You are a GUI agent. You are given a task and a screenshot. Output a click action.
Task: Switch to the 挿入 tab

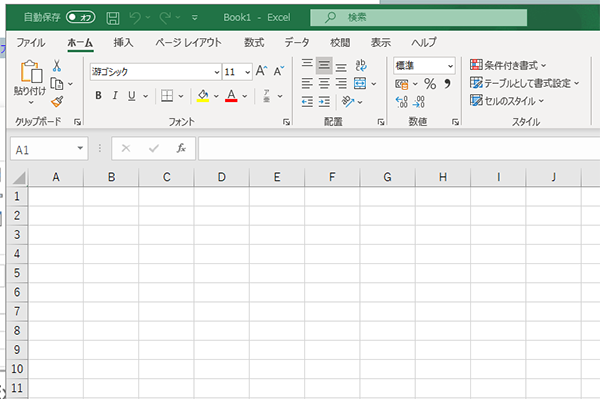pos(123,42)
